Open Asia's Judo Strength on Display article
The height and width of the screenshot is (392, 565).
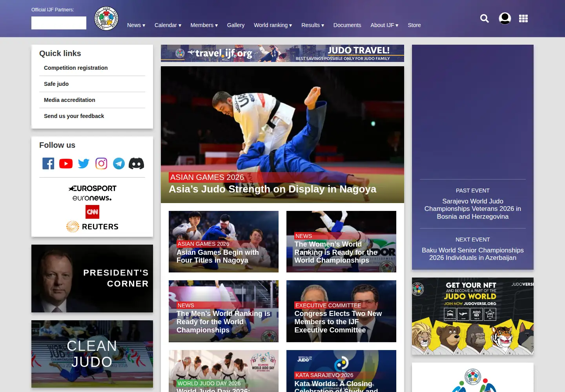pos(282,134)
